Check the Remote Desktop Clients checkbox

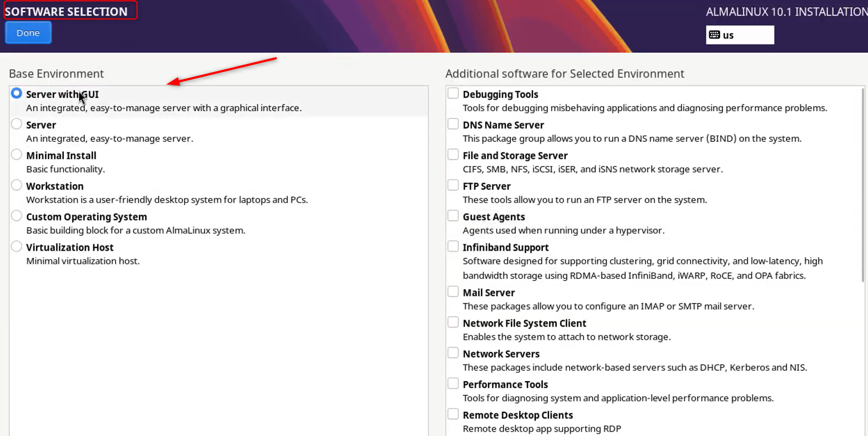click(453, 415)
